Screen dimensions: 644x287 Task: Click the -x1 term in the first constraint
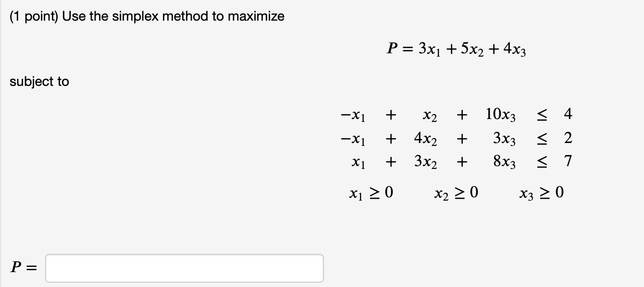click(x=354, y=114)
